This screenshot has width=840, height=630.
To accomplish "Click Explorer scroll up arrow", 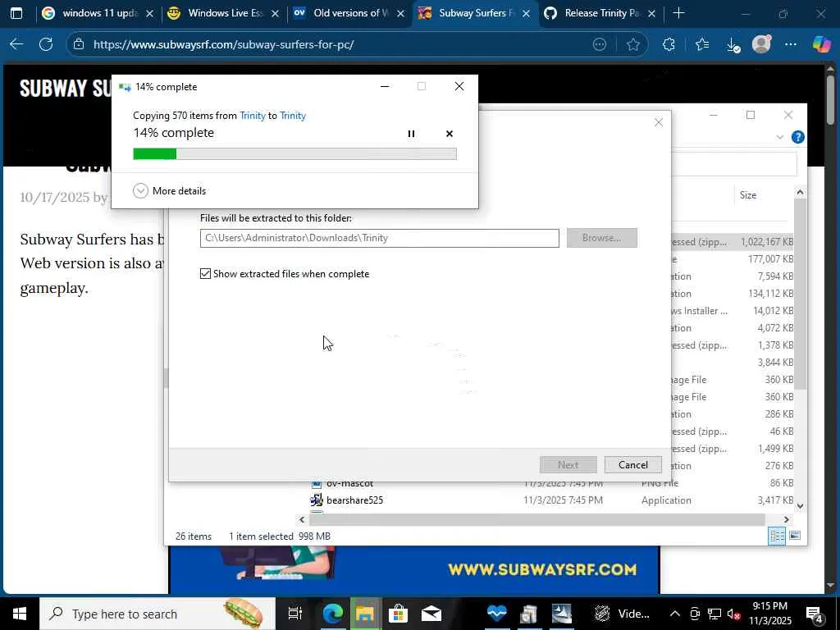I will click(x=800, y=192).
